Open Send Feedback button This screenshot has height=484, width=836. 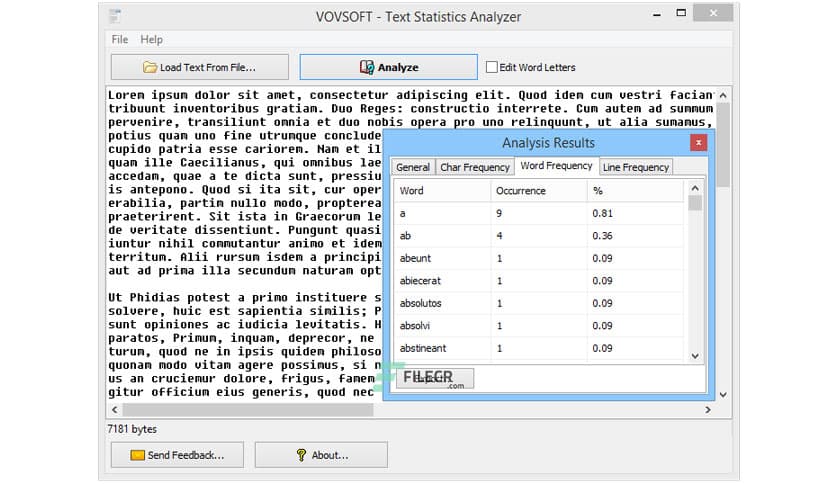point(177,455)
